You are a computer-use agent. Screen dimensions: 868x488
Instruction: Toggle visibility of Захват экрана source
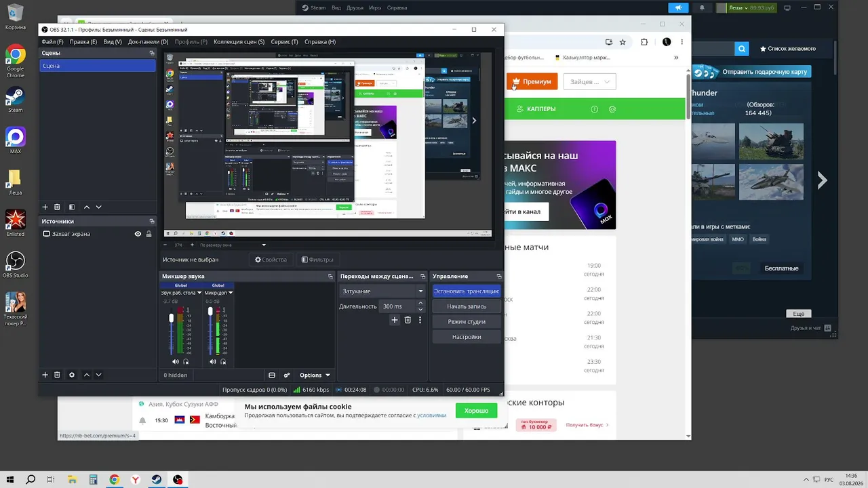[138, 234]
